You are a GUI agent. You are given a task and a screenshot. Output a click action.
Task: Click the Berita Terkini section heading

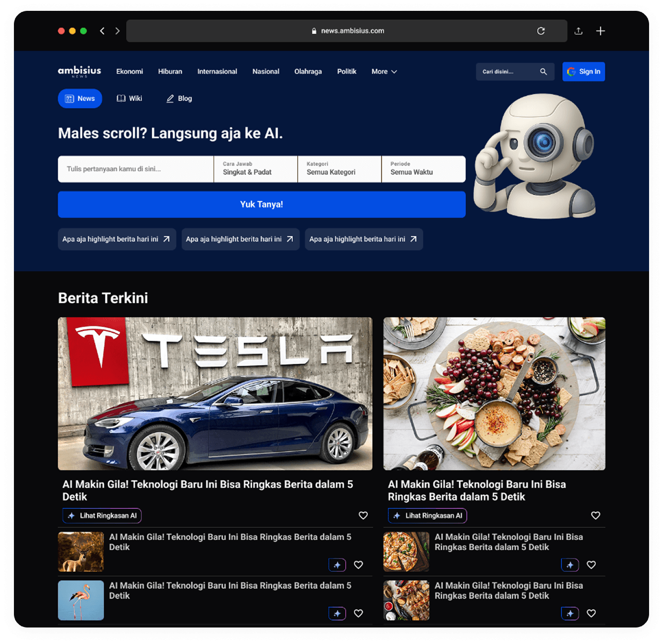103,298
